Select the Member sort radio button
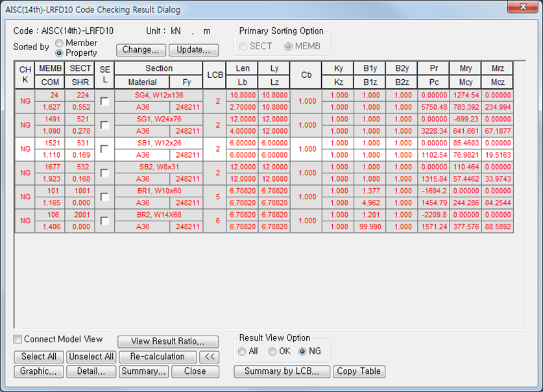This screenshot has height=392, width=543. pyautogui.click(x=60, y=43)
